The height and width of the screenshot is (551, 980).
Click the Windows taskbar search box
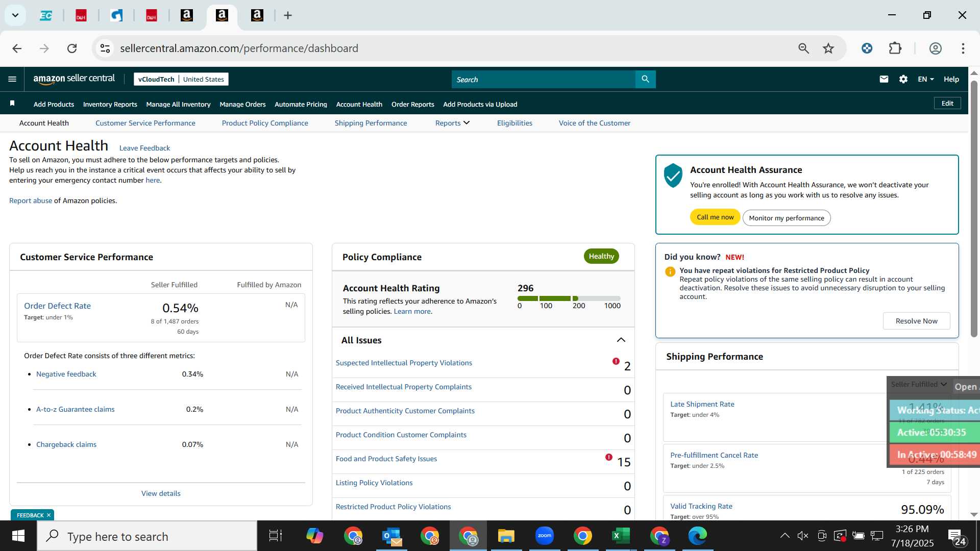pos(147,536)
